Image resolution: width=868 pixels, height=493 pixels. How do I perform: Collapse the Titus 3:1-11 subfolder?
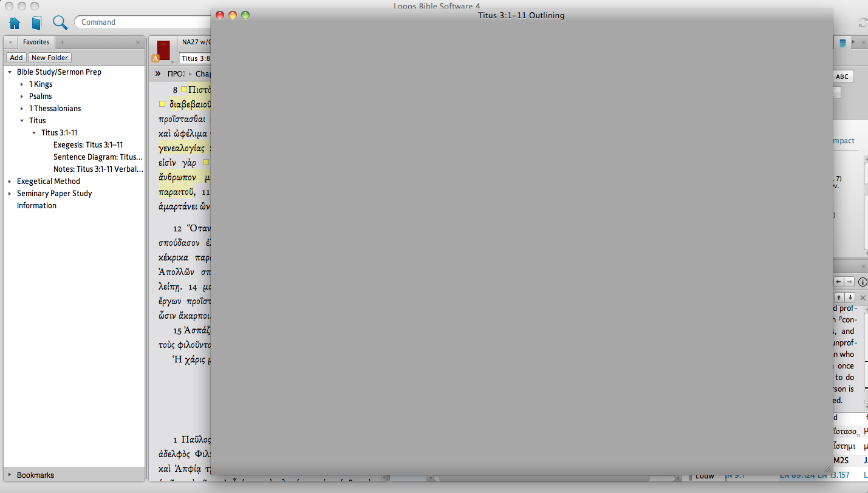(x=34, y=132)
